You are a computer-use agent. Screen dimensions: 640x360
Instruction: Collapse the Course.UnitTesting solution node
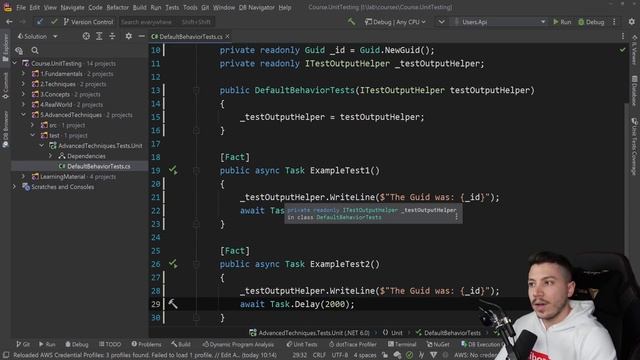15,63
